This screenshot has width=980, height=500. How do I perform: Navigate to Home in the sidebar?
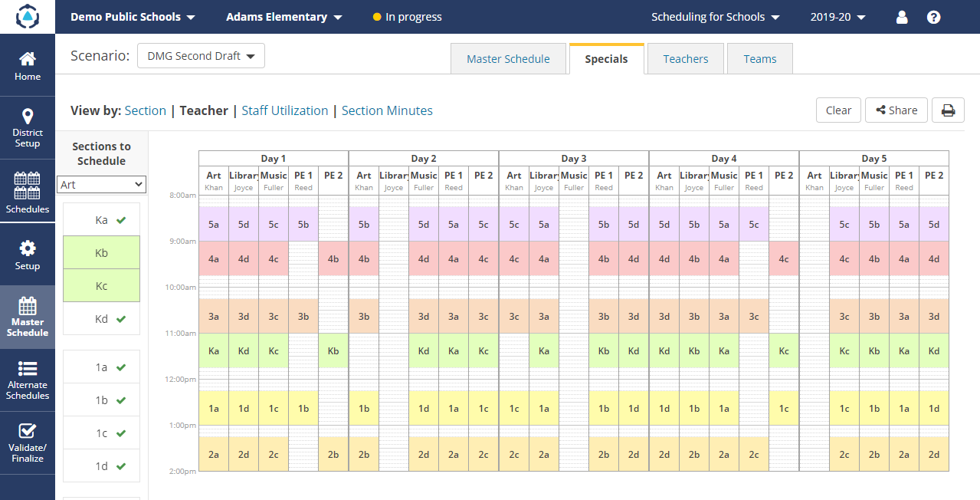(x=28, y=65)
